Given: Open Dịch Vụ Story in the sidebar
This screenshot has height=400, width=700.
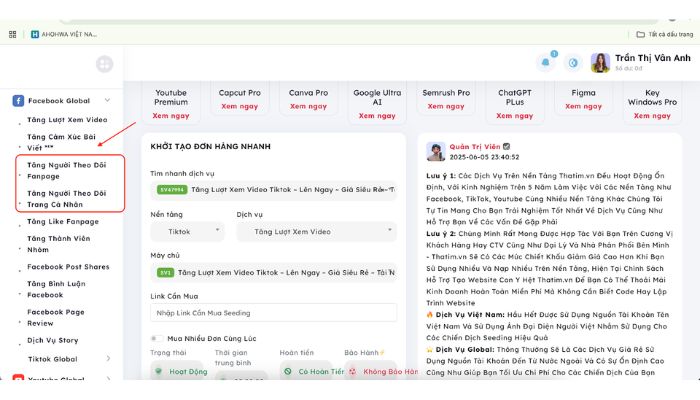Looking at the screenshot, I should point(53,340).
